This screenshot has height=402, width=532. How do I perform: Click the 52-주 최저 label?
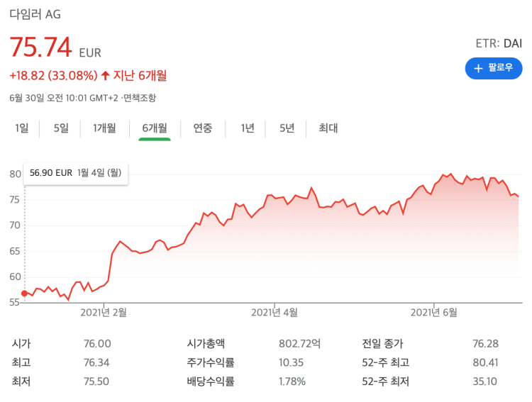[x=385, y=381]
